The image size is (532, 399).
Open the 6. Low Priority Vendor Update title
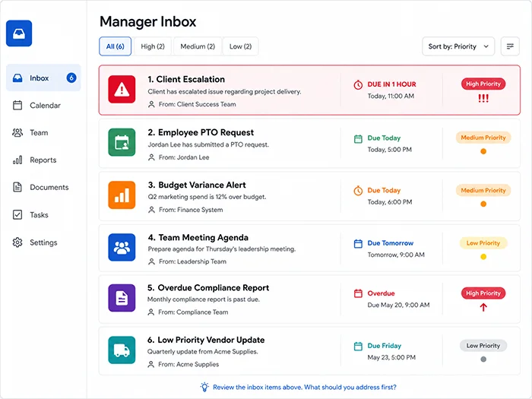[206, 340]
